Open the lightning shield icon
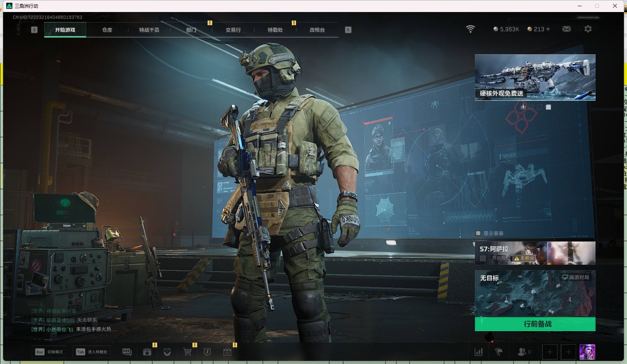 tap(207, 352)
